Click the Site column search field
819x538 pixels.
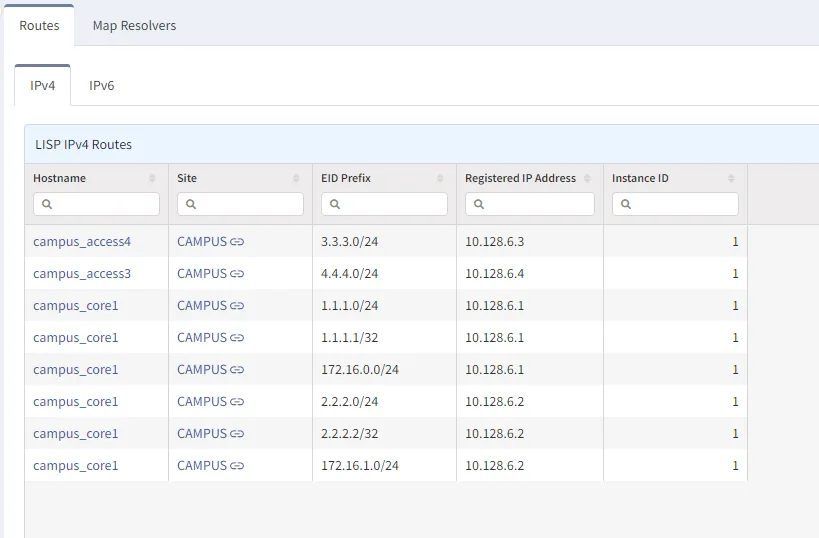[241, 204]
